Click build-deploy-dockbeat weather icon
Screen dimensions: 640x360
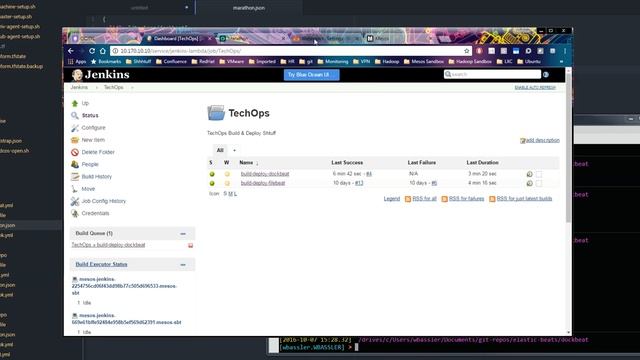click(227, 174)
